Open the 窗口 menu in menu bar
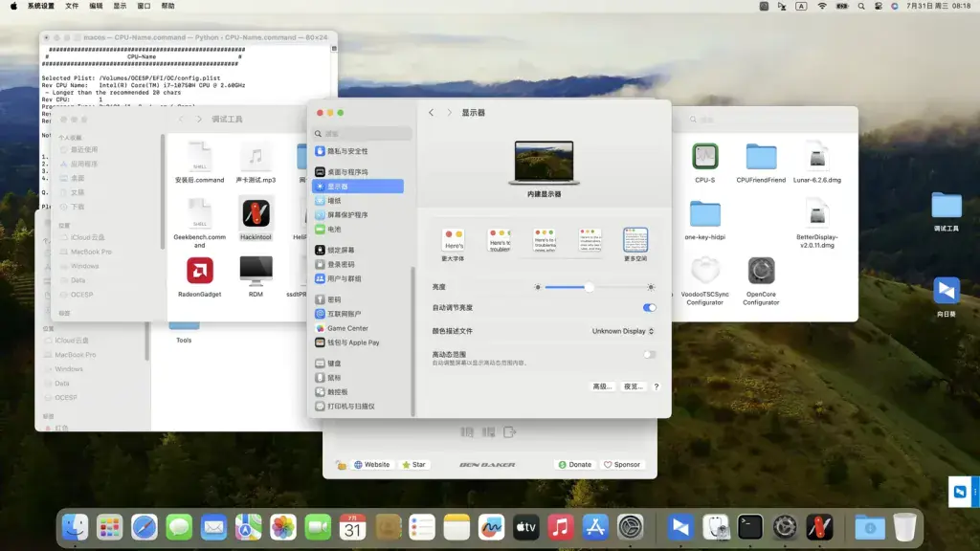Viewport: 980px width, 551px height. tap(144, 7)
